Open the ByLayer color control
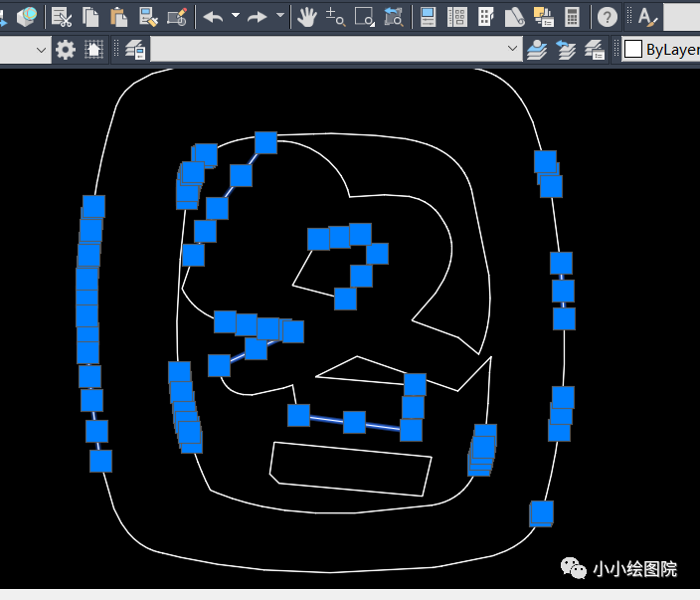Screen dimensions: 700x600 [661, 49]
